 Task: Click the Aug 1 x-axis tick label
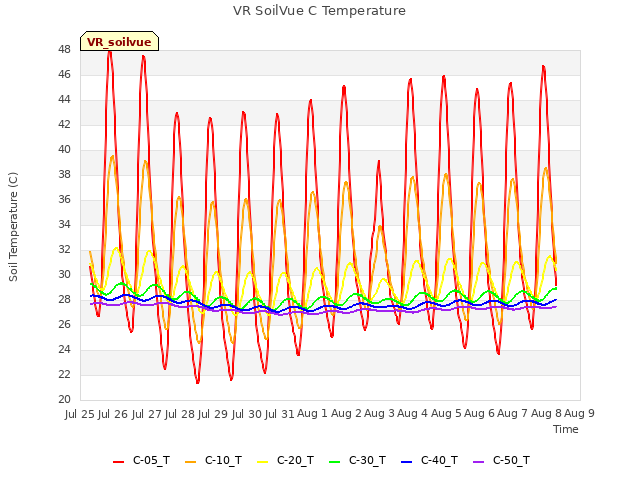coord(313,413)
